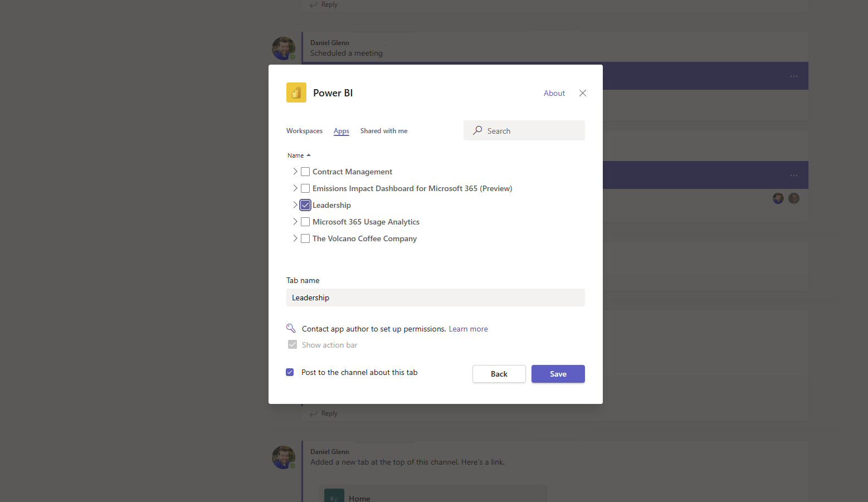
Task: Save the Power BI tab
Action: click(x=558, y=373)
